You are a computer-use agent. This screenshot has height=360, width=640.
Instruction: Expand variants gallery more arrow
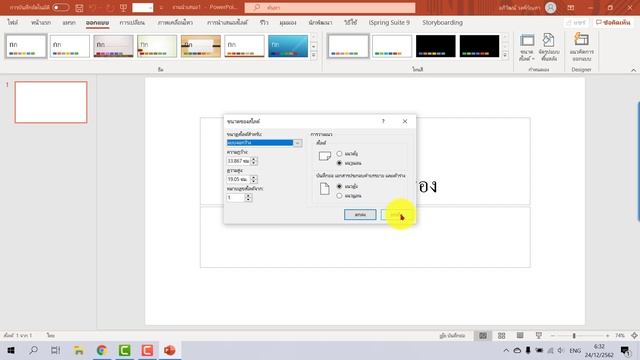[x=505, y=56]
